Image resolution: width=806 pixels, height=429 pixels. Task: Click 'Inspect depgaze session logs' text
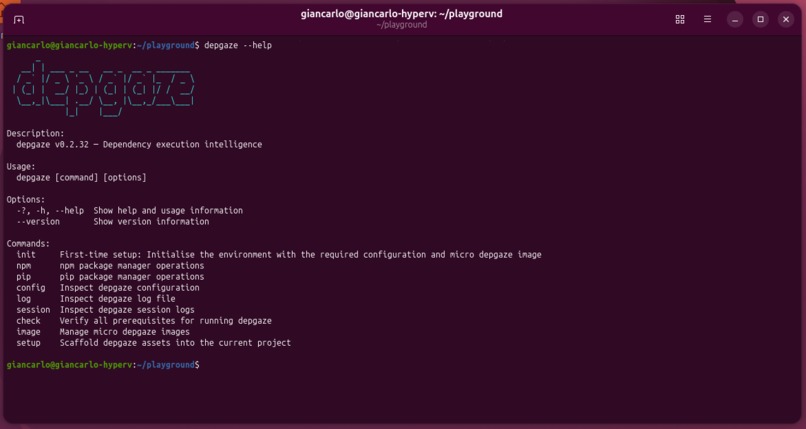(127, 310)
